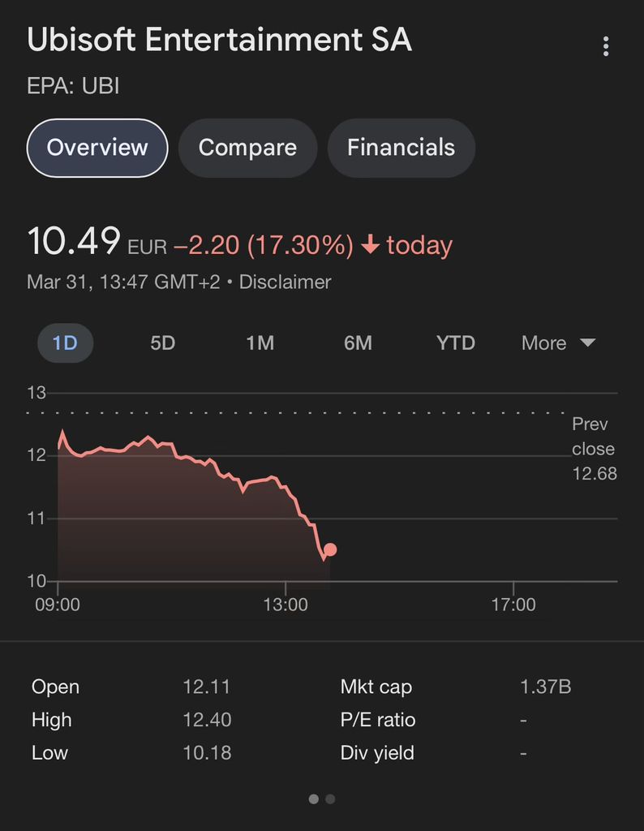
Task: Click the first pagination dot
Action: tap(314, 799)
